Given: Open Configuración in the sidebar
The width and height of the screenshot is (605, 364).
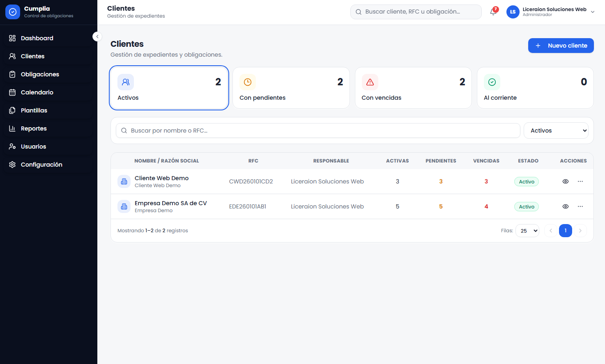Looking at the screenshot, I should coord(48,165).
